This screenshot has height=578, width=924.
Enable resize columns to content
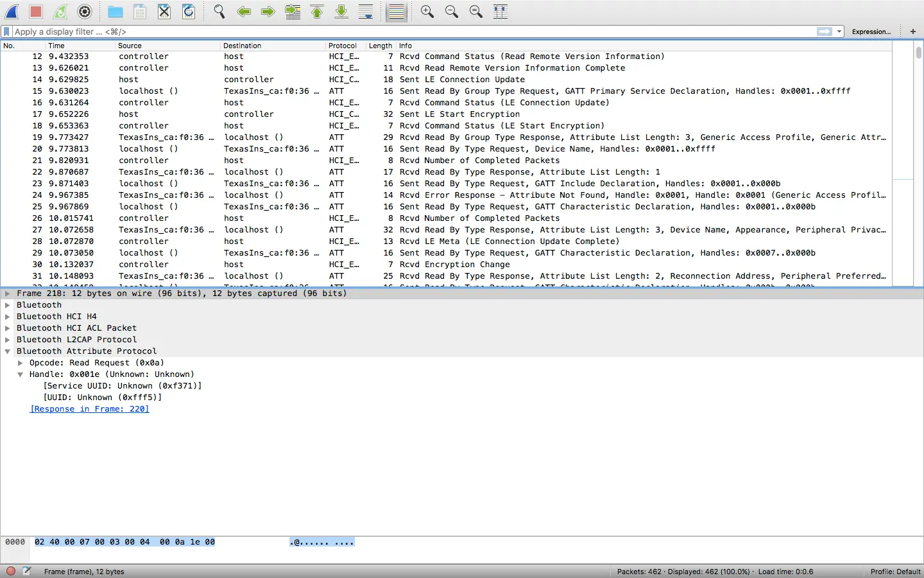point(501,12)
